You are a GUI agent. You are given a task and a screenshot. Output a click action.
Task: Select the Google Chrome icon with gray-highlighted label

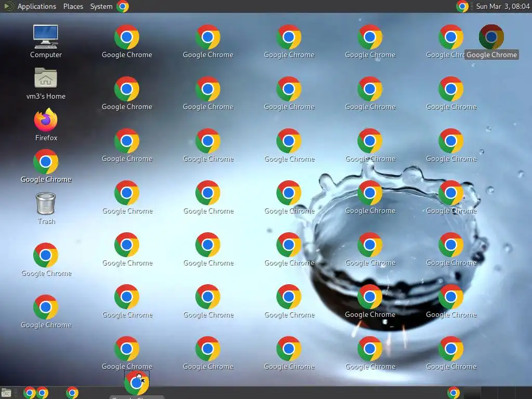491,42
